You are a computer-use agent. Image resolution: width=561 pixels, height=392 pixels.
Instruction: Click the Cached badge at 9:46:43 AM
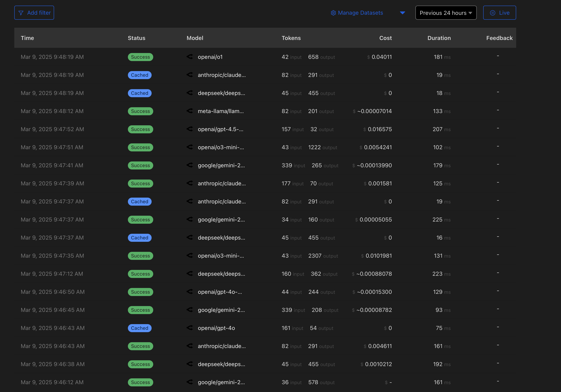click(x=140, y=328)
